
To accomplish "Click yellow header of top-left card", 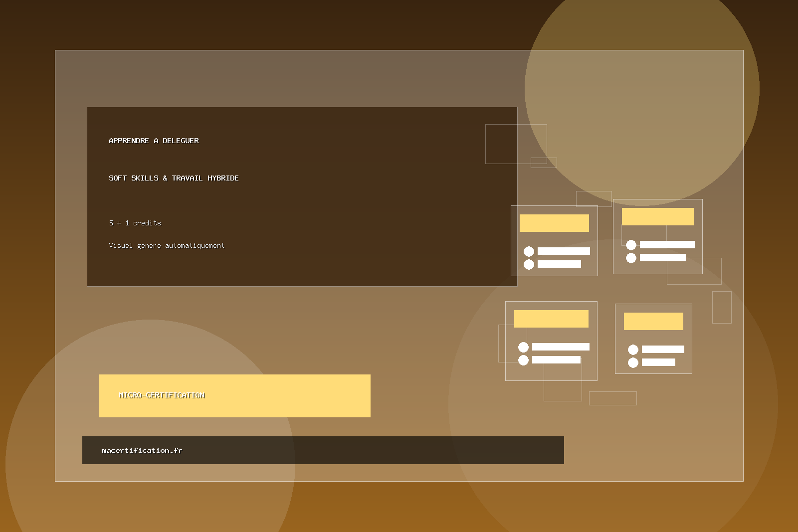I will (x=554, y=223).
